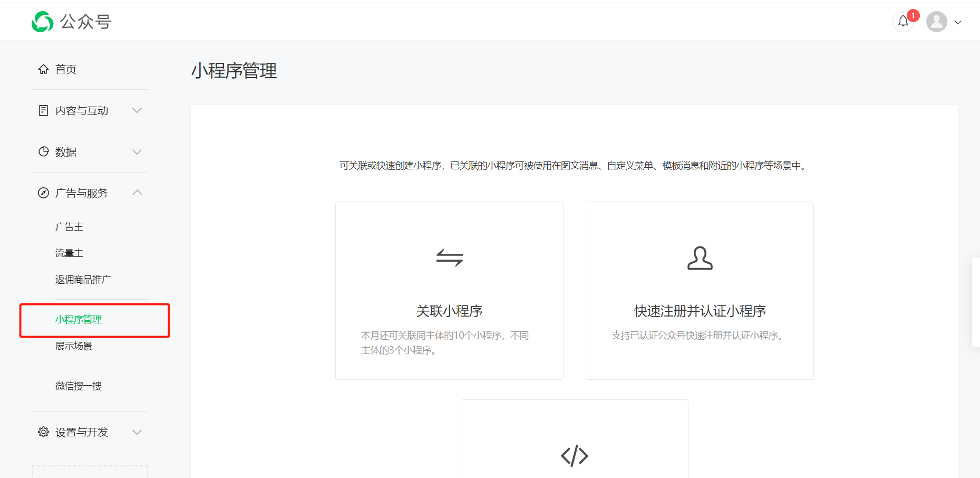980x478 pixels.
Task: Click the red notification badge
Action: click(x=914, y=16)
